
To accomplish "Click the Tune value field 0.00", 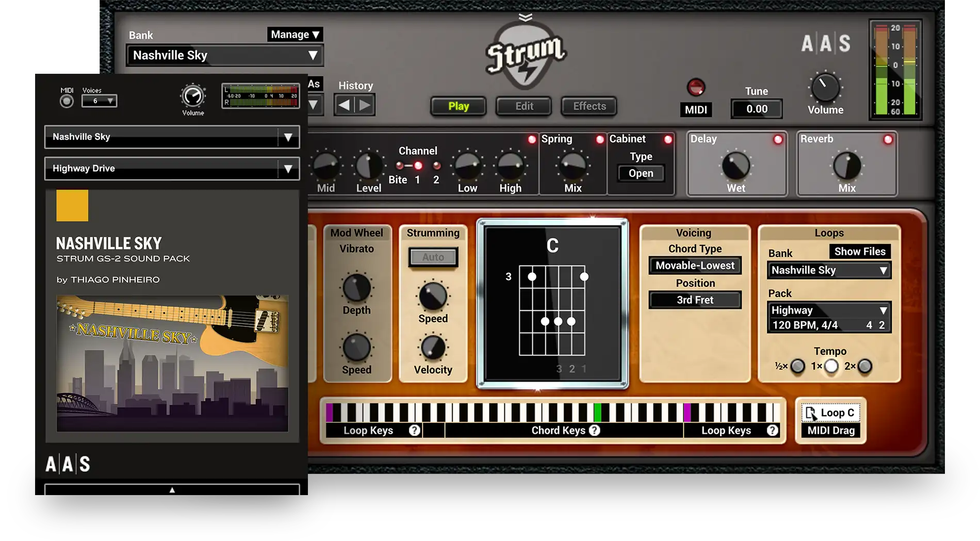I will click(757, 109).
